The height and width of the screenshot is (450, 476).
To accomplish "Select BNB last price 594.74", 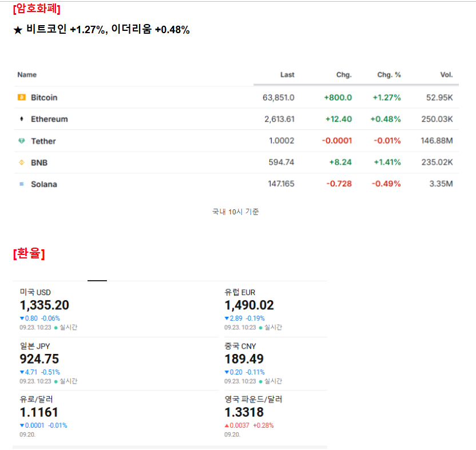I will click(x=281, y=162).
